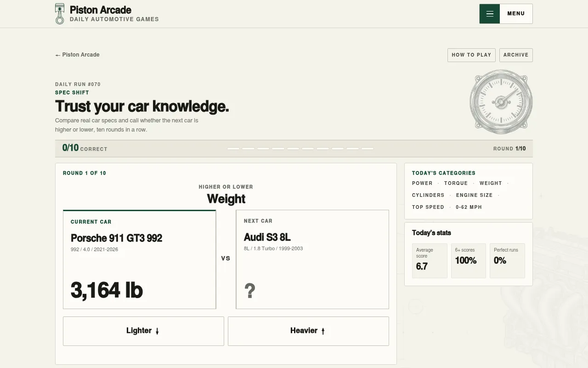Screen dimensions: 588x368
Task: Click the Weight category in Today's Categories
Action: point(491,183)
